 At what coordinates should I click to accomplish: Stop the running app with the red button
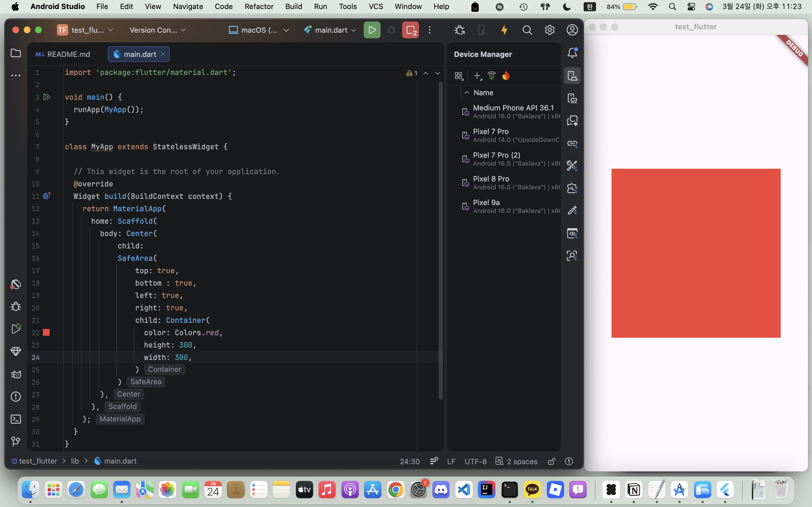(410, 30)
